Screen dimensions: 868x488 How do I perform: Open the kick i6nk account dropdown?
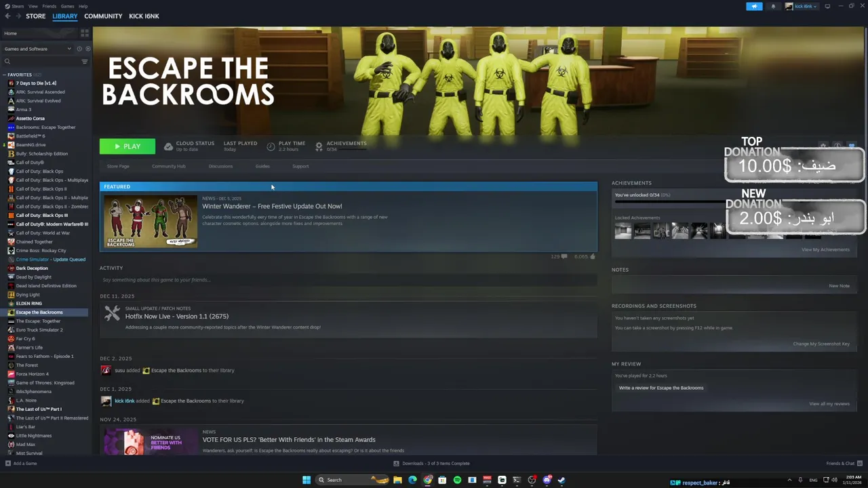click(801, 6)
